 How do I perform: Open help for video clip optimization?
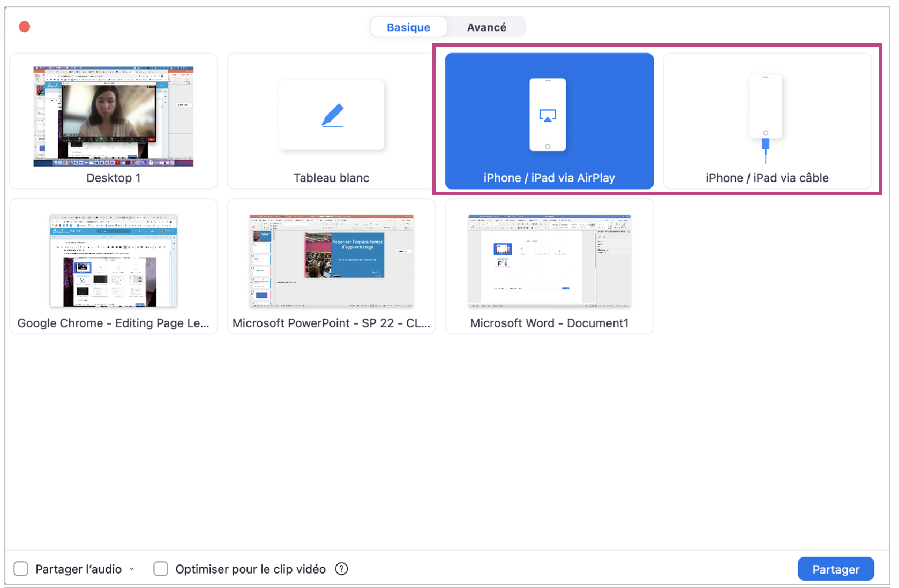[x=341, y=569]
